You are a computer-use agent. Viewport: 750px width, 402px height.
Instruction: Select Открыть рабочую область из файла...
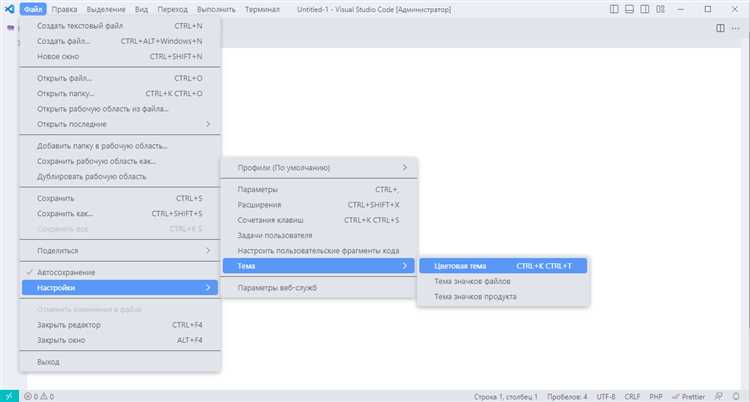point(120,109)
